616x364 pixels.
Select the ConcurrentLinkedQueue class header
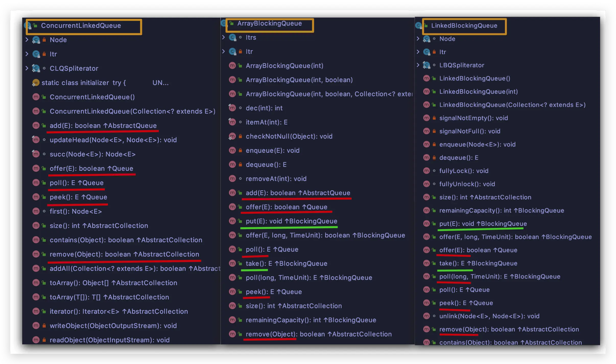pyautogui.click(x=81, y=26)
